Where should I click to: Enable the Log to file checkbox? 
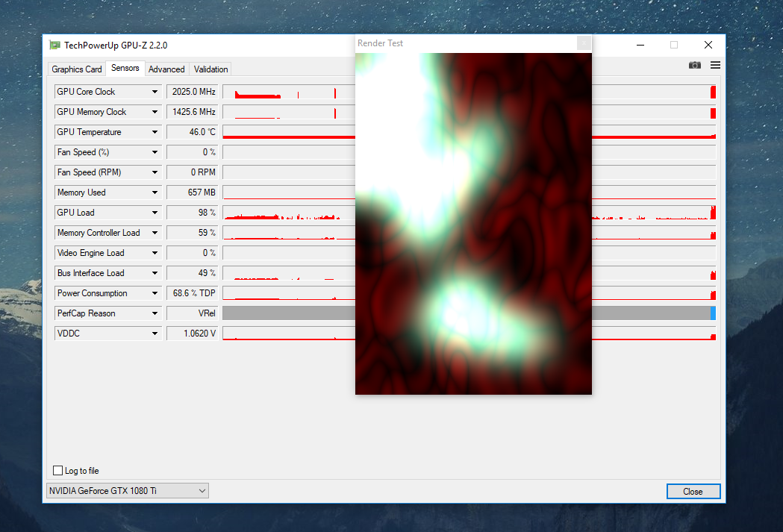[x=58, y=471]
